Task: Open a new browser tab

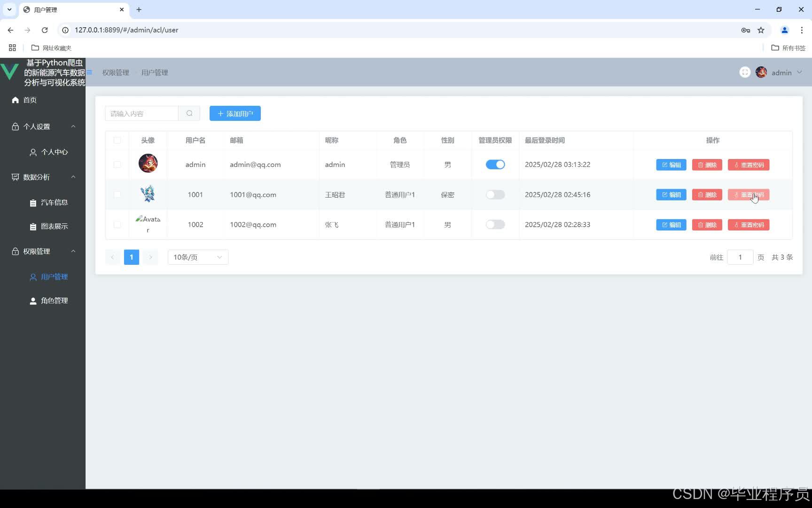Action: pos(139,9)
